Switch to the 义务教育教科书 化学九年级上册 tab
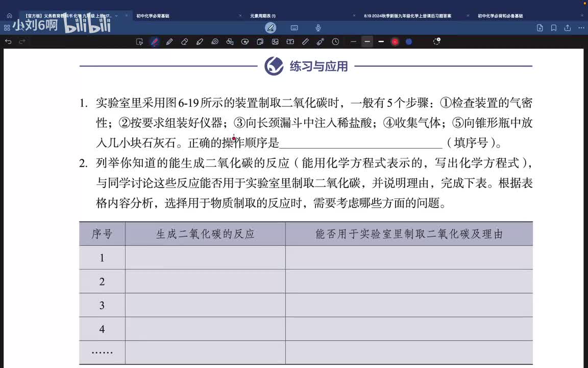 point(68,16)
